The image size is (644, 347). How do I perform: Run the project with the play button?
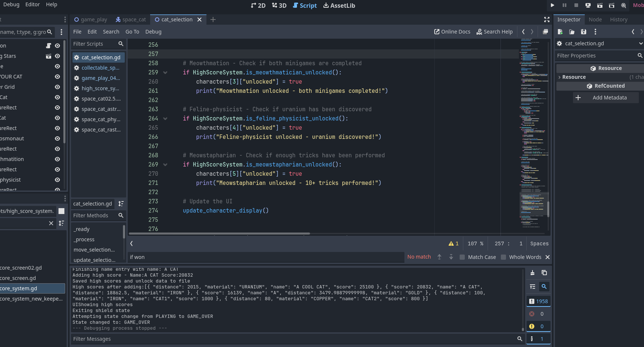552,5
